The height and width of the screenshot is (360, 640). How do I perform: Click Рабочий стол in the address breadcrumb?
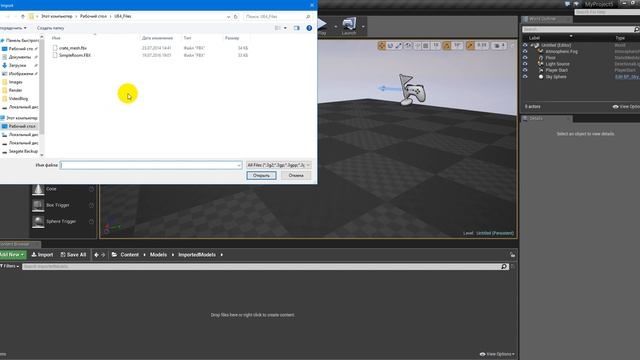click(x=93, y=16)
